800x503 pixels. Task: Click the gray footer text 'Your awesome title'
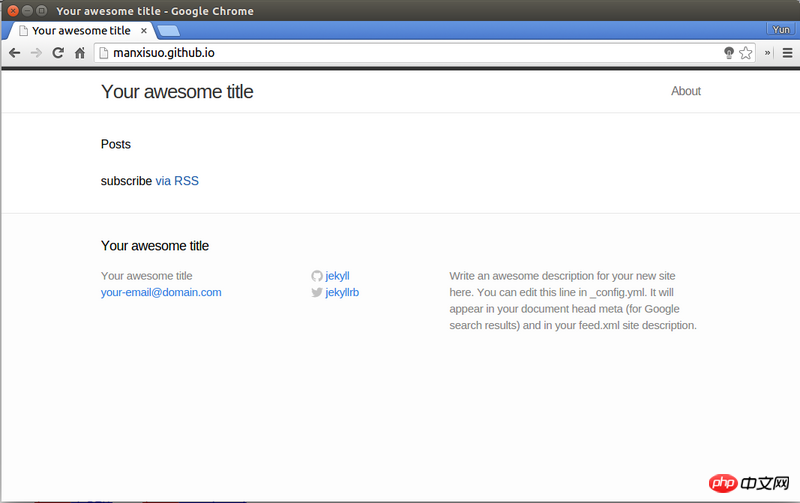click(x=147, y=276)
